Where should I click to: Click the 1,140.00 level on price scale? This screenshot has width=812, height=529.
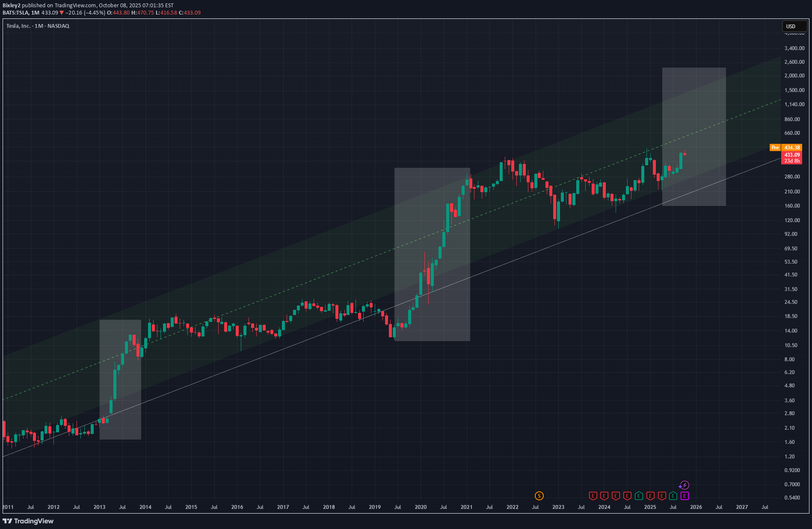click(794, 104)
